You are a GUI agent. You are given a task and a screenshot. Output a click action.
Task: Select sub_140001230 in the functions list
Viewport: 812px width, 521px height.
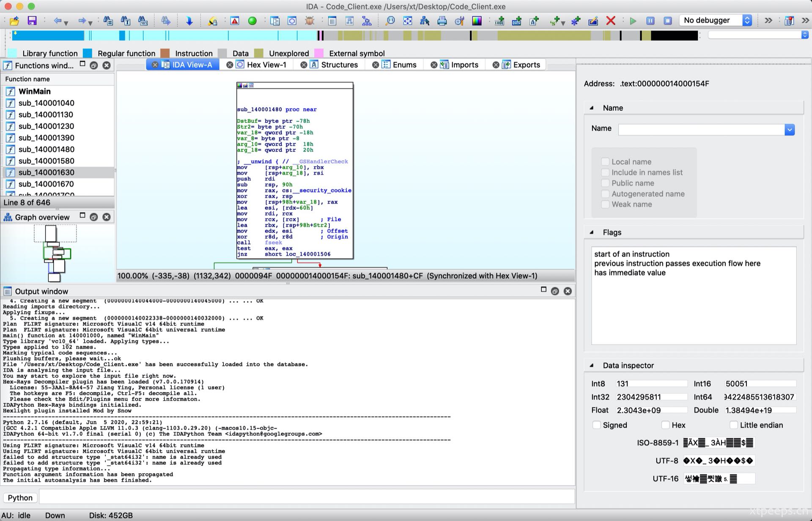(x=46, y=126)
